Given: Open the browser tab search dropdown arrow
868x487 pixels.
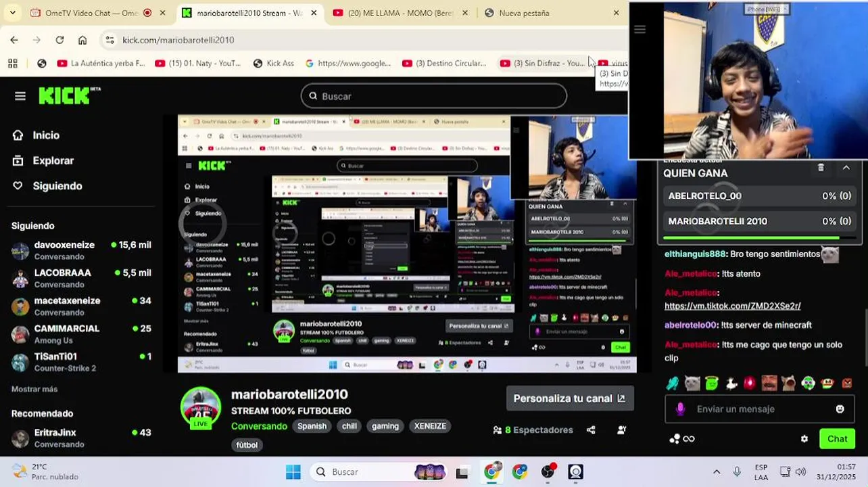Looking at the screenshot, I should tap(12, 13).
